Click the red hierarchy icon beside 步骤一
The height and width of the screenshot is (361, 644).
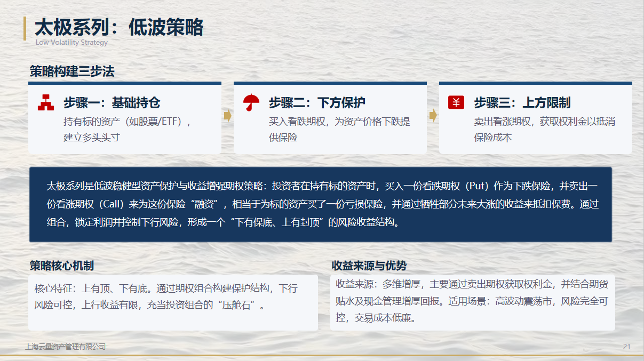[x=46, y=102]
